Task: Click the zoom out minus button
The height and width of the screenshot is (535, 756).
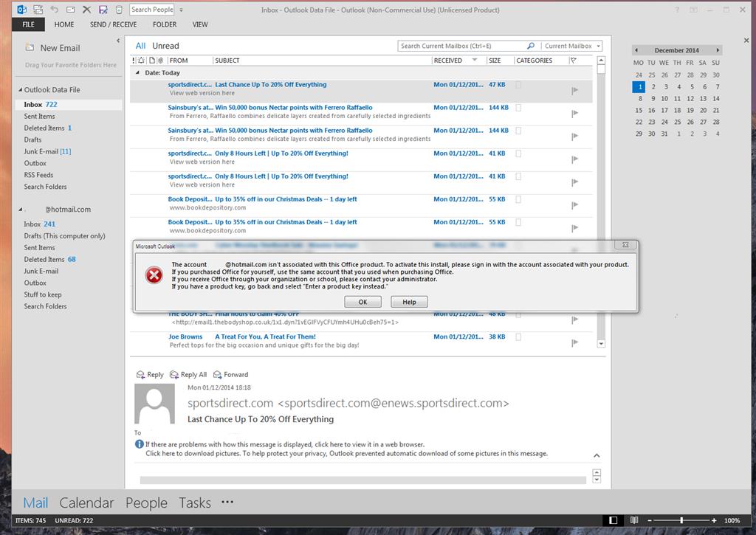Action: coord(650,520)
